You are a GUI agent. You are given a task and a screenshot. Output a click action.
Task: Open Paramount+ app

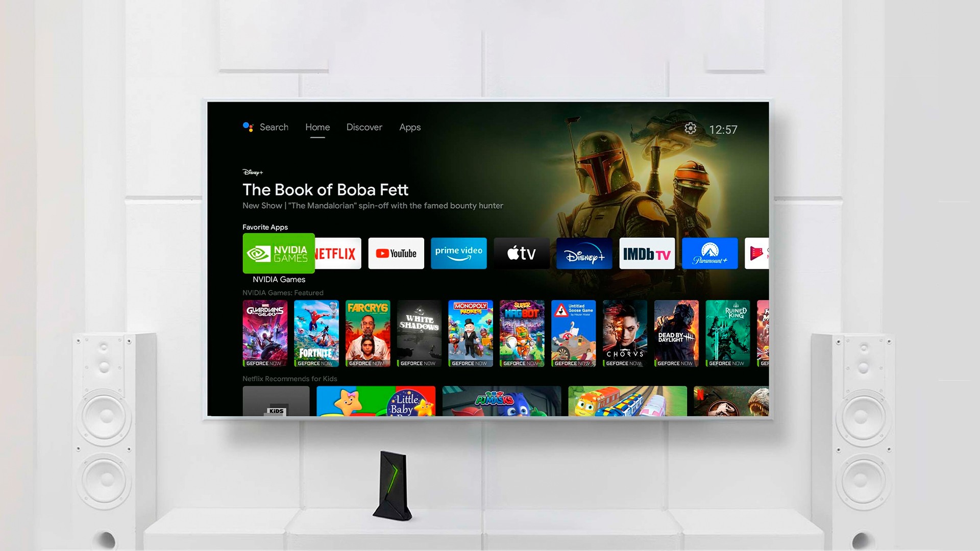click(x=708, y=253)
